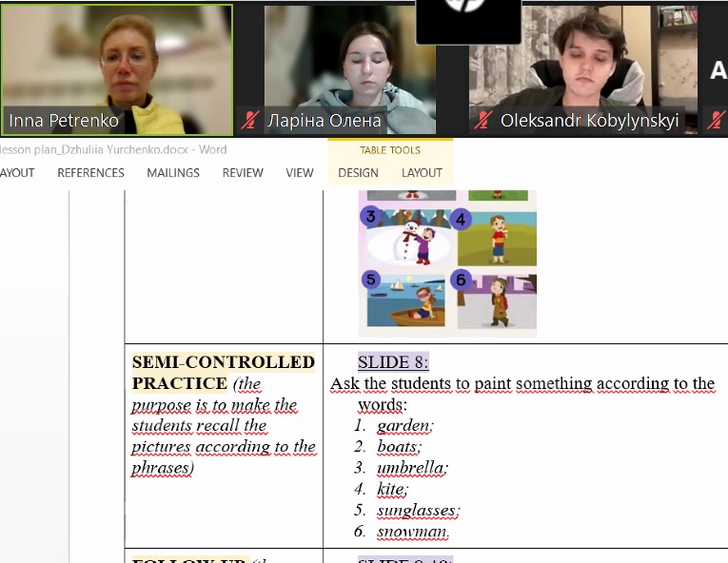Click the word umbrella in list
The height and width of the screenshot is (563, 728).
pyautogui.click(x=412, y=467)
